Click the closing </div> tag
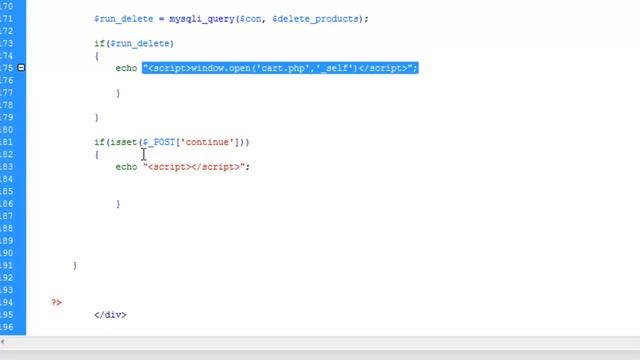This screenshot has width=640, height=360. [110, 315]
